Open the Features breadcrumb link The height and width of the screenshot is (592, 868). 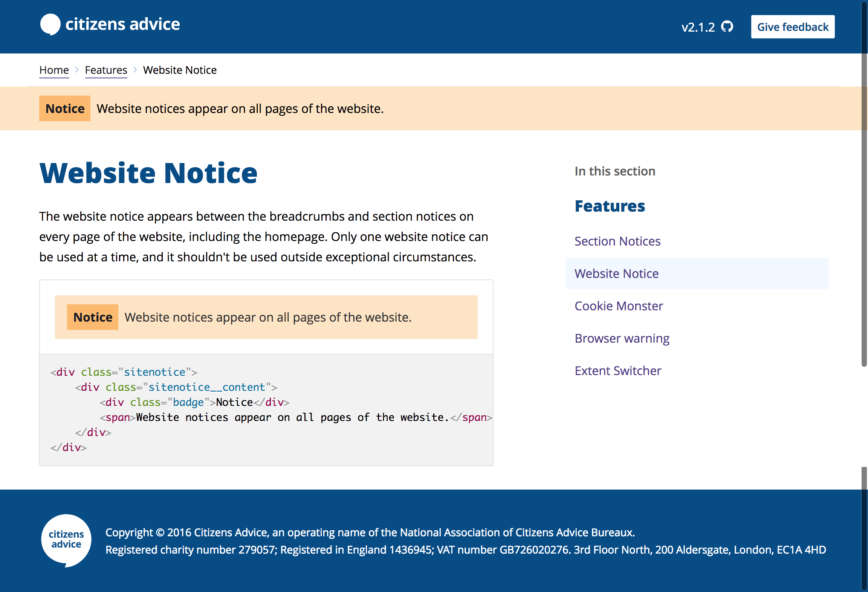(x=106, y=70)
